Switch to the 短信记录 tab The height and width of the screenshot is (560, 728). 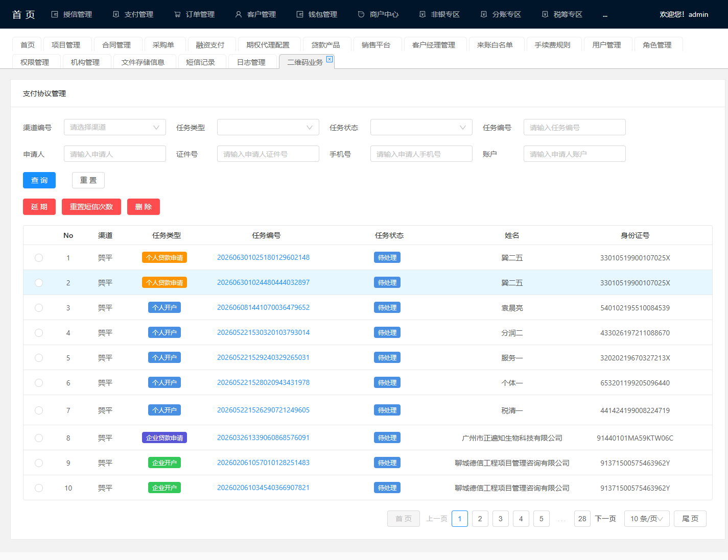(x=200, y=62)
